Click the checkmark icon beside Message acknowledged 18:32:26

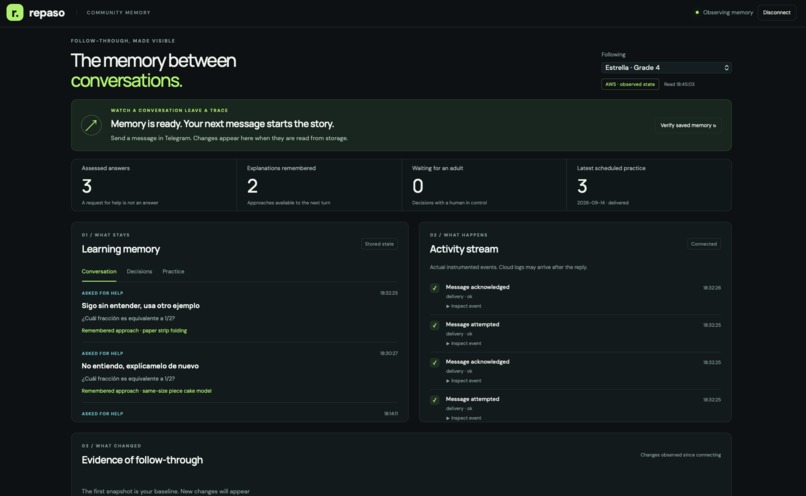[434, 288]
